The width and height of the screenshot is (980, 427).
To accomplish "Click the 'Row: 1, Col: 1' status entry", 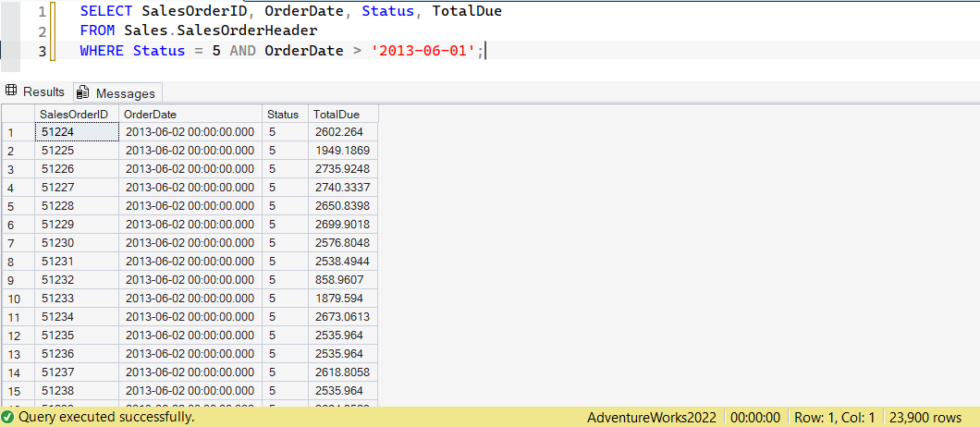I will click(834, 417).
